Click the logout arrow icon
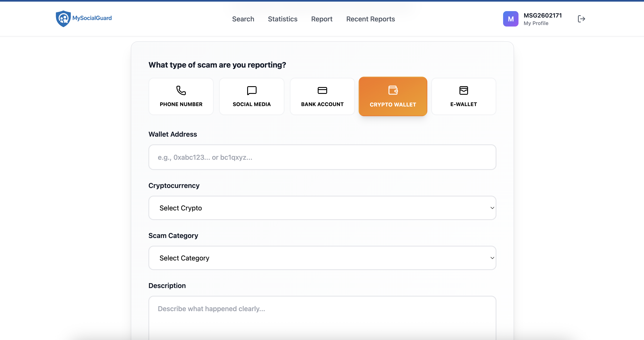This screenshot has width=644, height=340. click(582, 19)
